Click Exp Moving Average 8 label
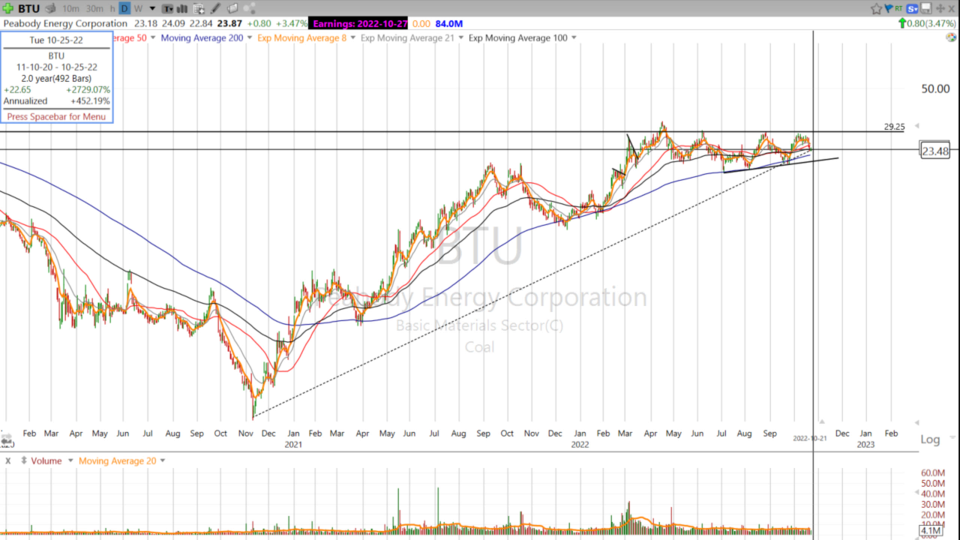The height and width of the screenshot is (540, 960). [302, 37]
